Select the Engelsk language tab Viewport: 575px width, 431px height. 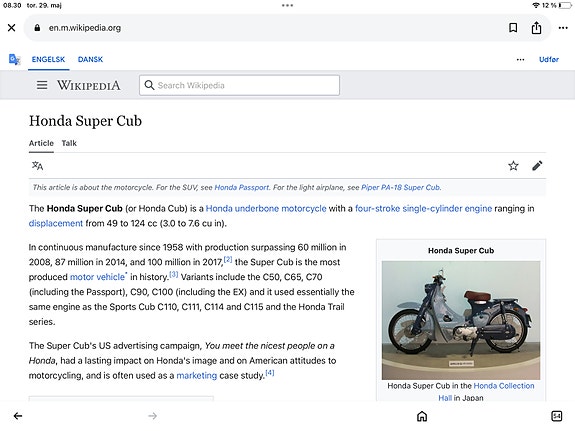coord(48,59)
